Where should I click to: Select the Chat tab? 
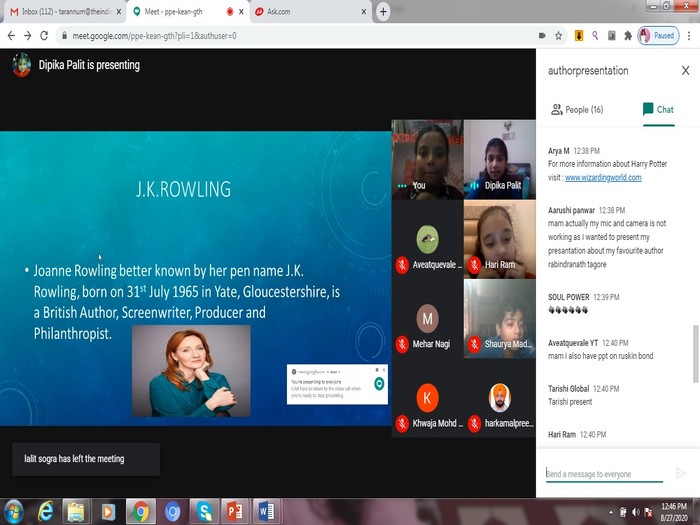(658, 109)
